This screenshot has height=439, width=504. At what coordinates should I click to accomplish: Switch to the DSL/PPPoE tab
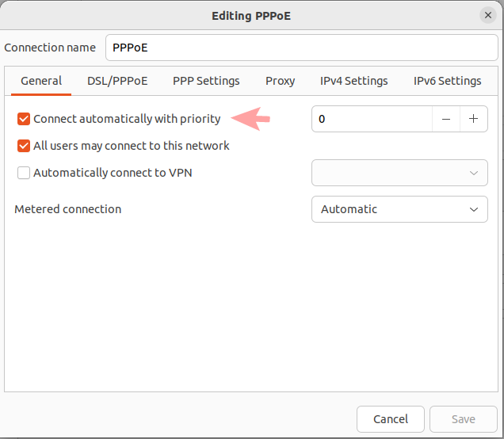tap(117, 81)
